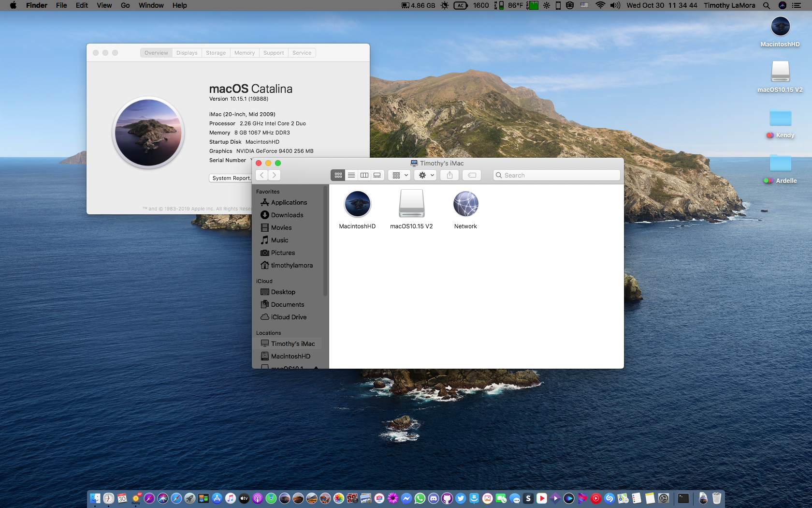Open the Spotlight search magnifier in menu bar
The width and height of the screenshot is (812, 508).
click(x=767, y=5)
